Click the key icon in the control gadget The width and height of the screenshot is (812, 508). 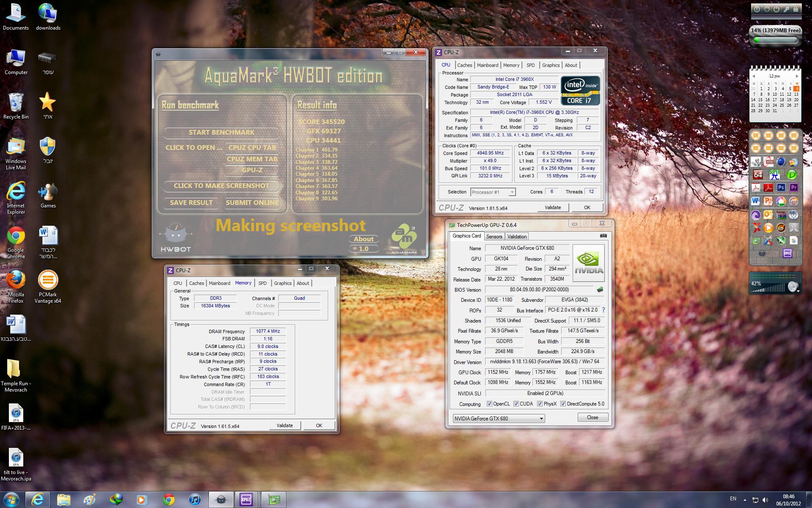[x=786, y=9]
